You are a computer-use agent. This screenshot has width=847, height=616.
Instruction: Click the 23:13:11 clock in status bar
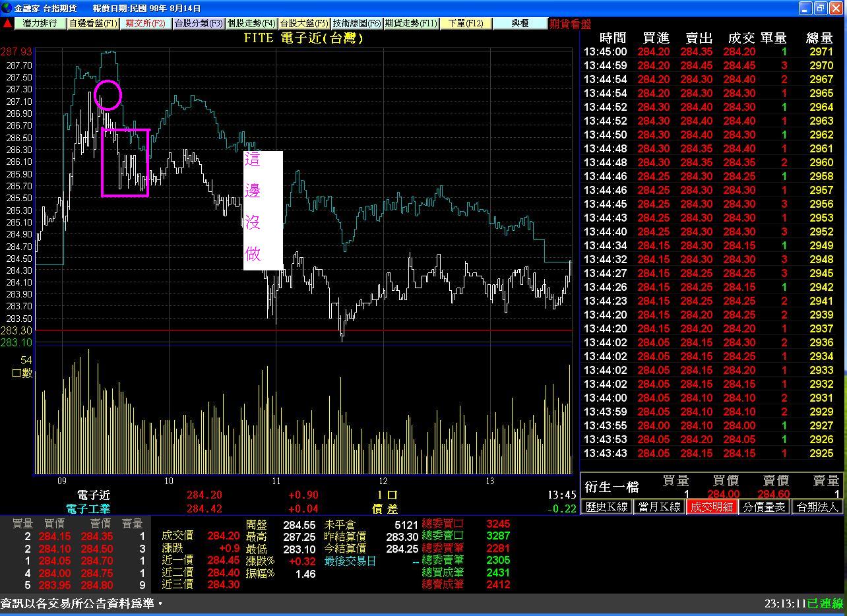point(786,603)
